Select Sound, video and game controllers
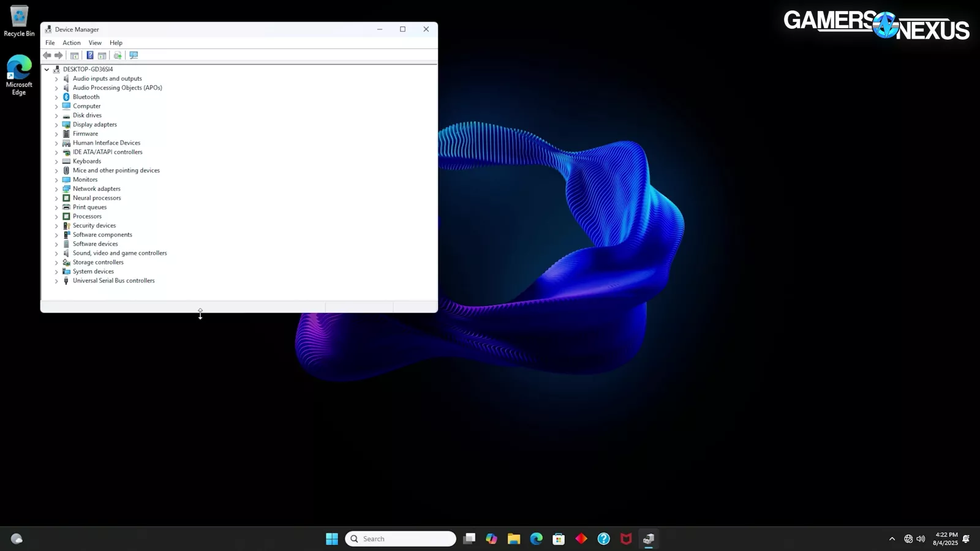 pos(119,253)
